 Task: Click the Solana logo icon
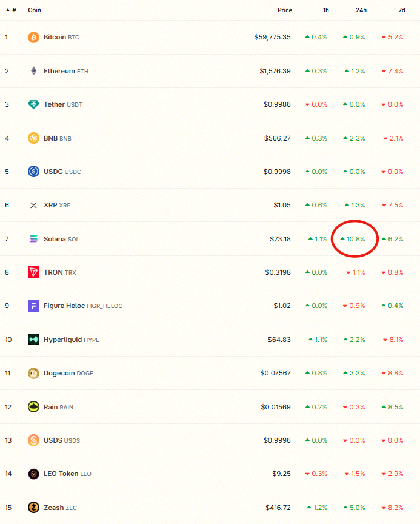tap(33, 238)
